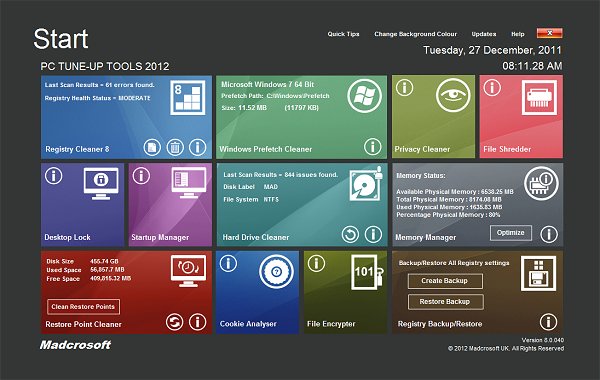The height and width of the screenshot is (380, 600).
Task: Click the info icon on Startup Manager tile
Action: pyautogui.click(x=141, y=176)
